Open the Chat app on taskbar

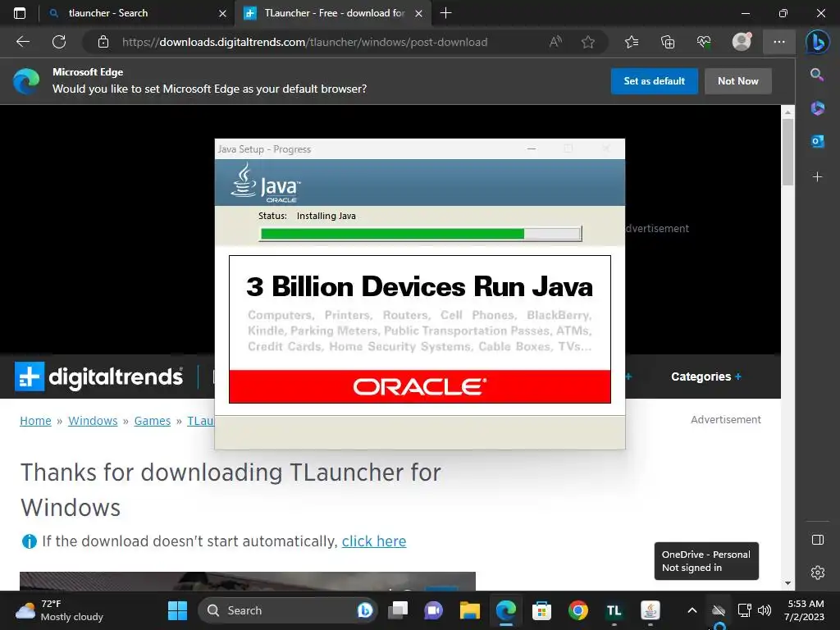point(433,610)
